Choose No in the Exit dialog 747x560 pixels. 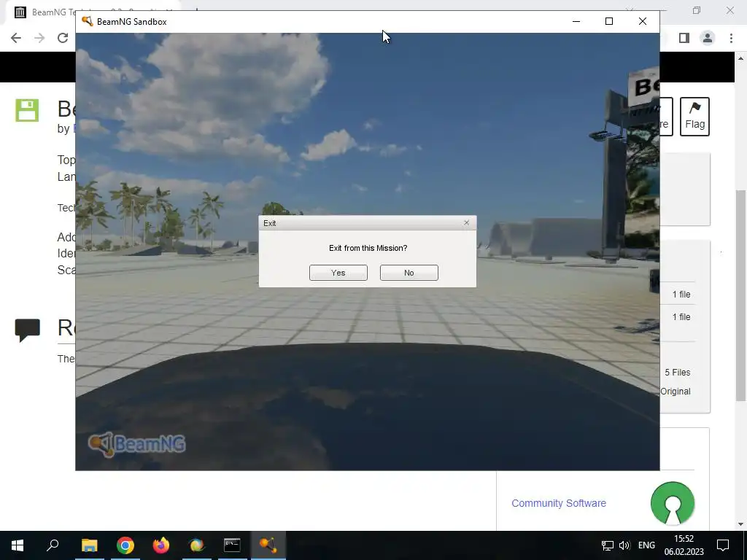pos(409,273)
